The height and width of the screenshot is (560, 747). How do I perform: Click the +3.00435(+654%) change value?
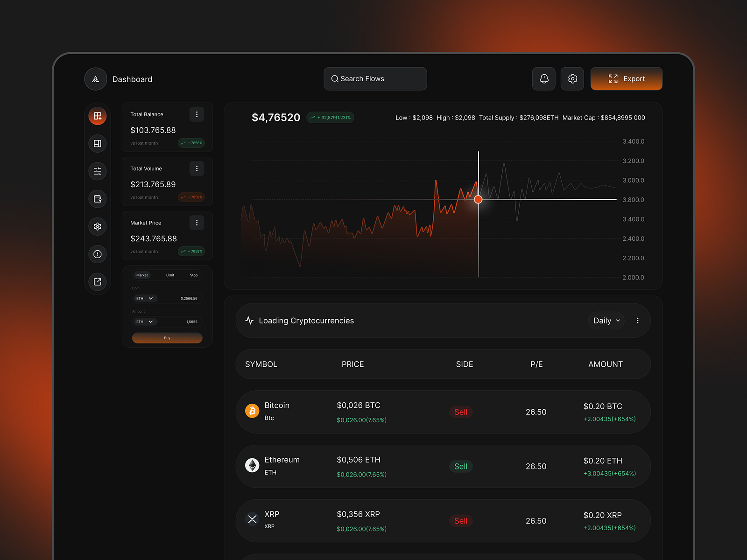610,473
